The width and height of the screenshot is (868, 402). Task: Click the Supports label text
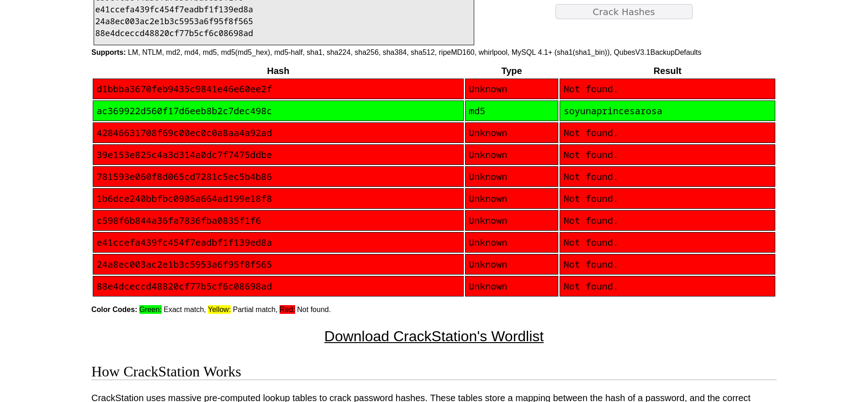pos(109,53)
